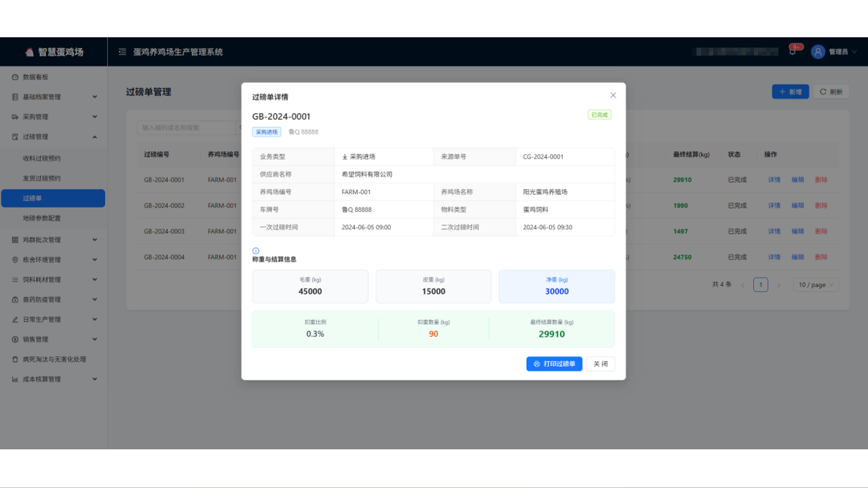The image size is (868, 488).
Task: Click 编辑 in the 1990 row
Action: (798, 206)
